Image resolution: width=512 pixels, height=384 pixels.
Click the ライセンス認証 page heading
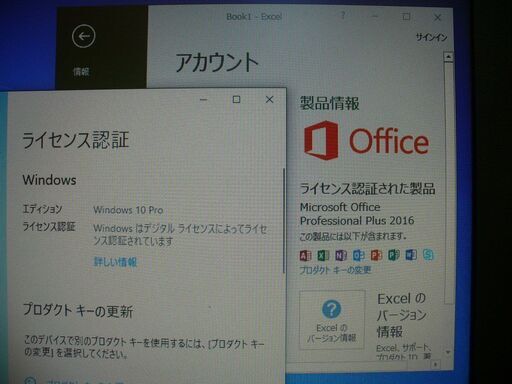75,140
